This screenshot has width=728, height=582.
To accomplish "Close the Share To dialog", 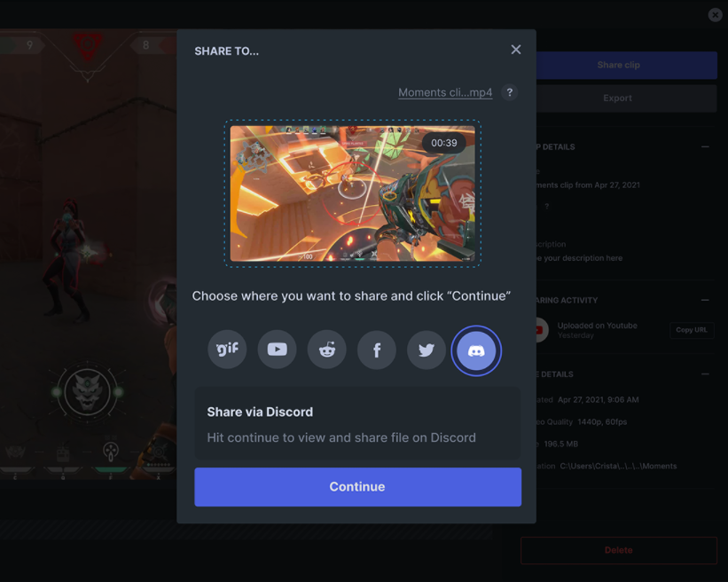I will click(516, 50).
